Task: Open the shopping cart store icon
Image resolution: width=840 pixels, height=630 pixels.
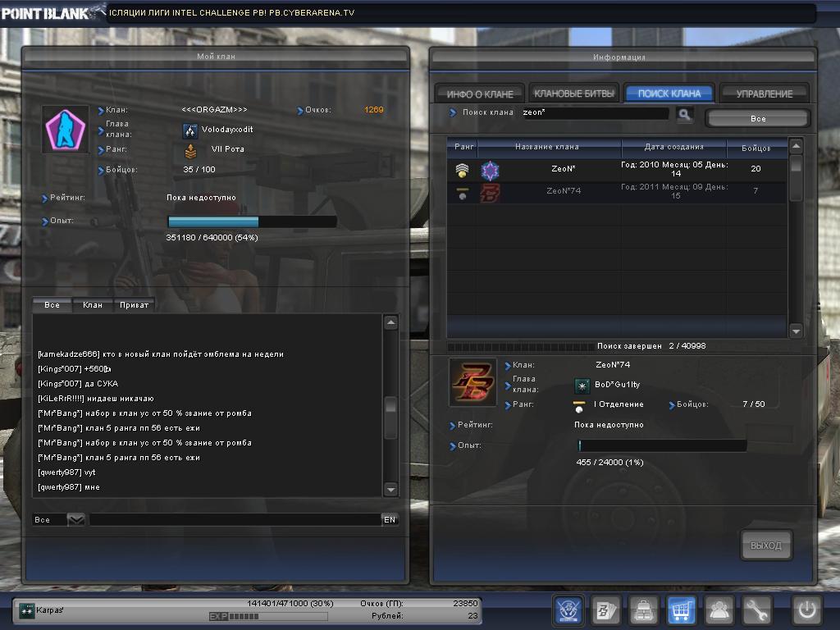Action: 682,609
